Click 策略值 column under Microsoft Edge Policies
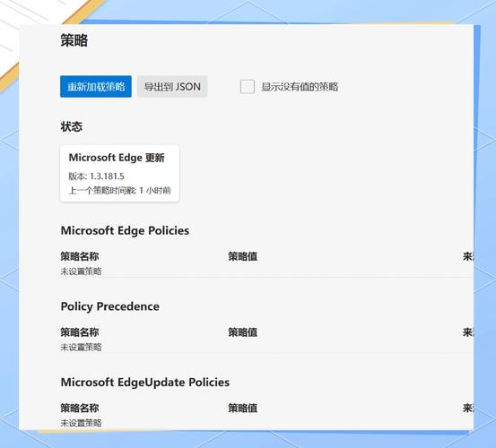 [x=243, y=256]
